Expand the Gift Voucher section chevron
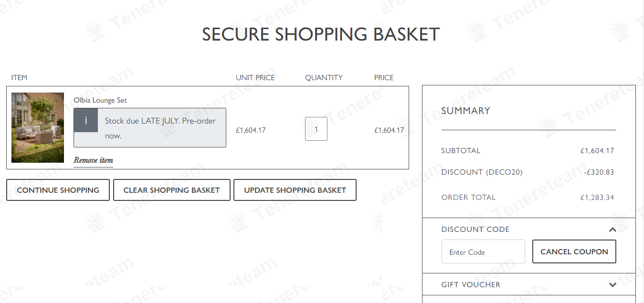Screen dimensions: 644x303 [612, 285]
